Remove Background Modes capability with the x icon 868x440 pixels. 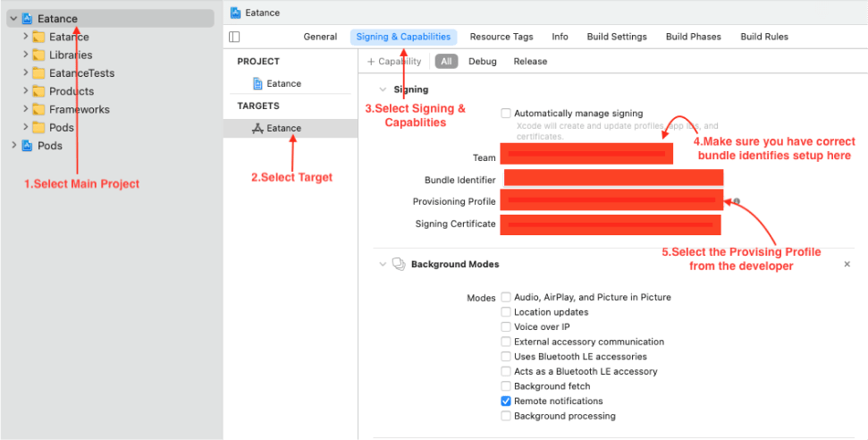coord(847,265)
